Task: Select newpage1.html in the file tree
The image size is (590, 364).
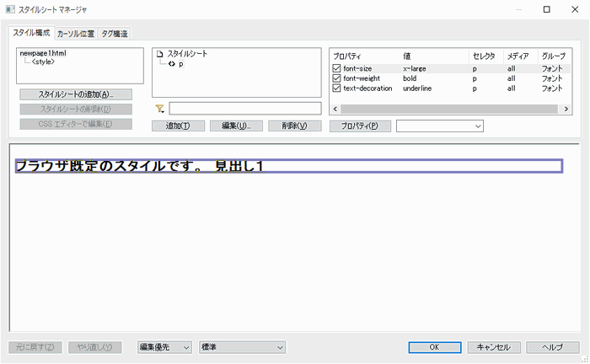Action: pos(43,53)
